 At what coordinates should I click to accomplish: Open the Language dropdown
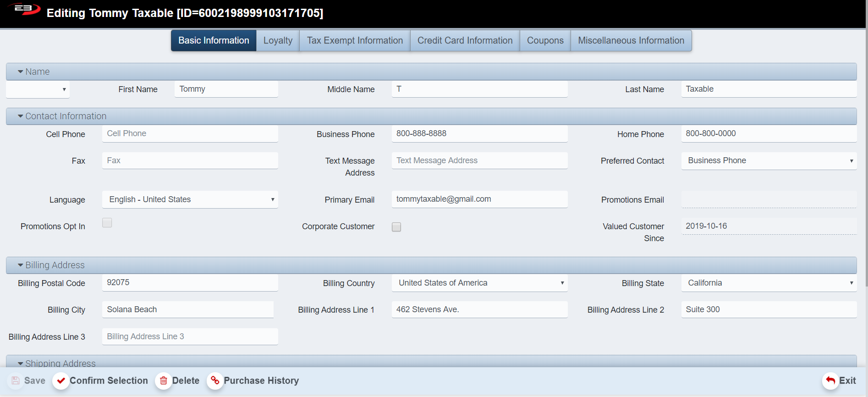190,200
